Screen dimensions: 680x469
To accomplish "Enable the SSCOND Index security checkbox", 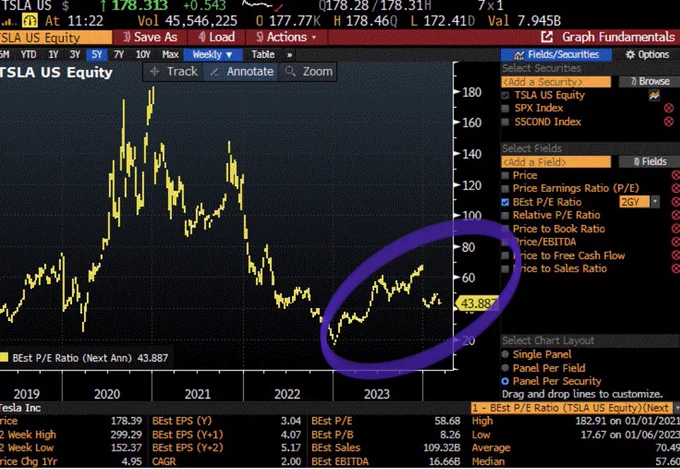I will click(505, 122).
